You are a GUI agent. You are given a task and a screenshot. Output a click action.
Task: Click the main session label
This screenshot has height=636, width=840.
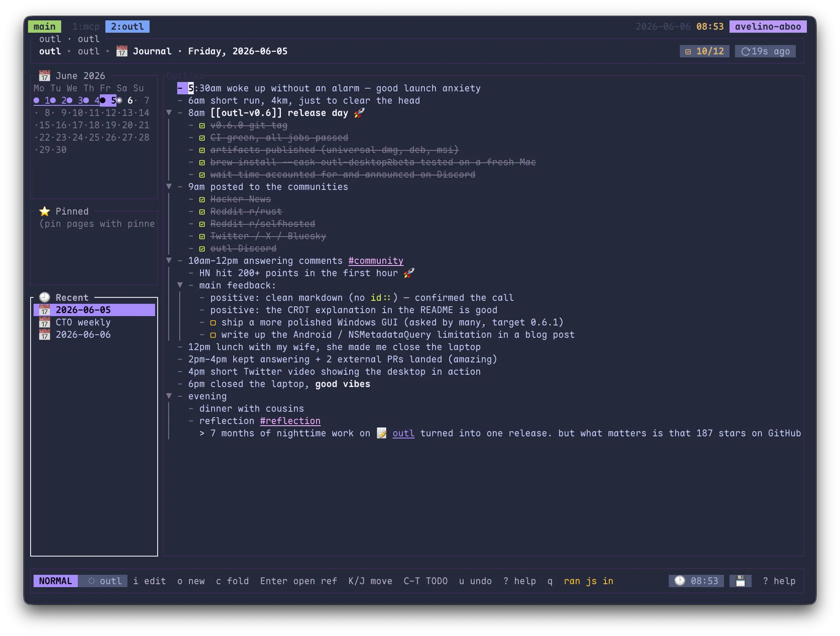tap(45, 27)
